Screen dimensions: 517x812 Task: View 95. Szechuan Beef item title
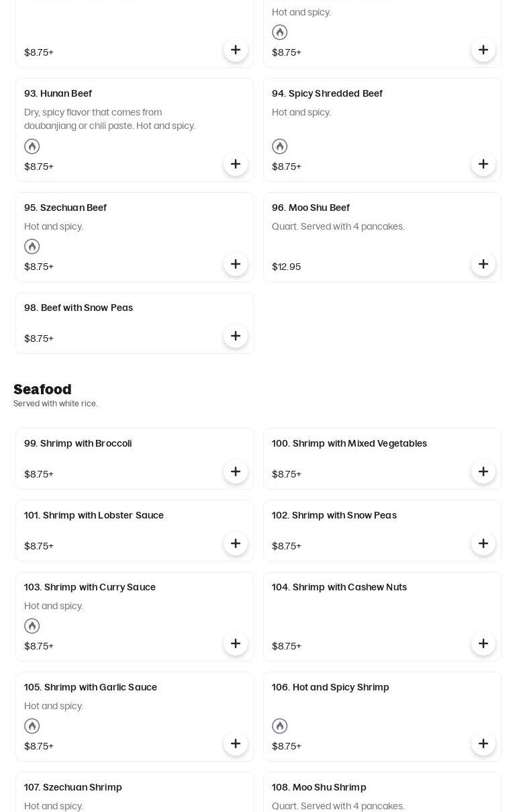click(65, 208)
